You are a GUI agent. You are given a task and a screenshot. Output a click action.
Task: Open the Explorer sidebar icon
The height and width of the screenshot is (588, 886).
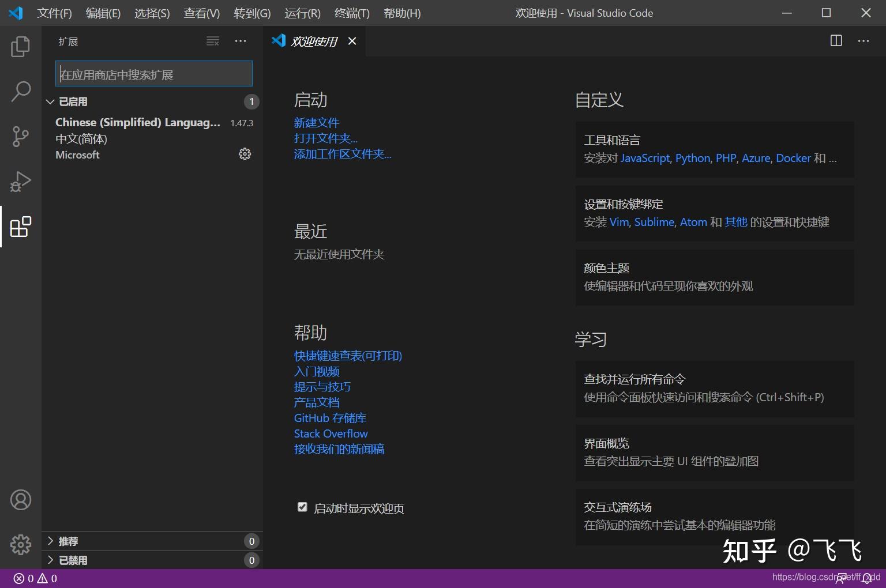21,47
